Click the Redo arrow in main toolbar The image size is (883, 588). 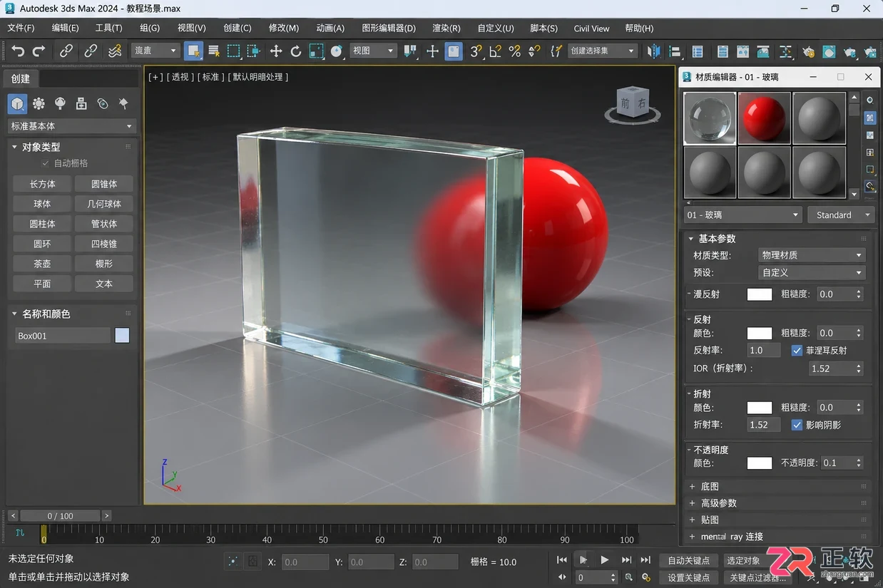click(39, 51)
